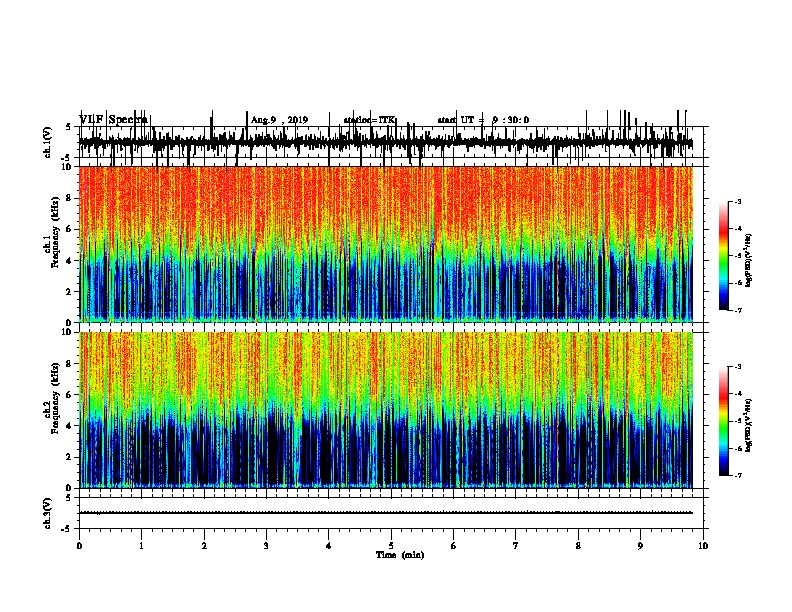
Task: Click the "ch.3(V)" axis label
Action: pos(47,514)
